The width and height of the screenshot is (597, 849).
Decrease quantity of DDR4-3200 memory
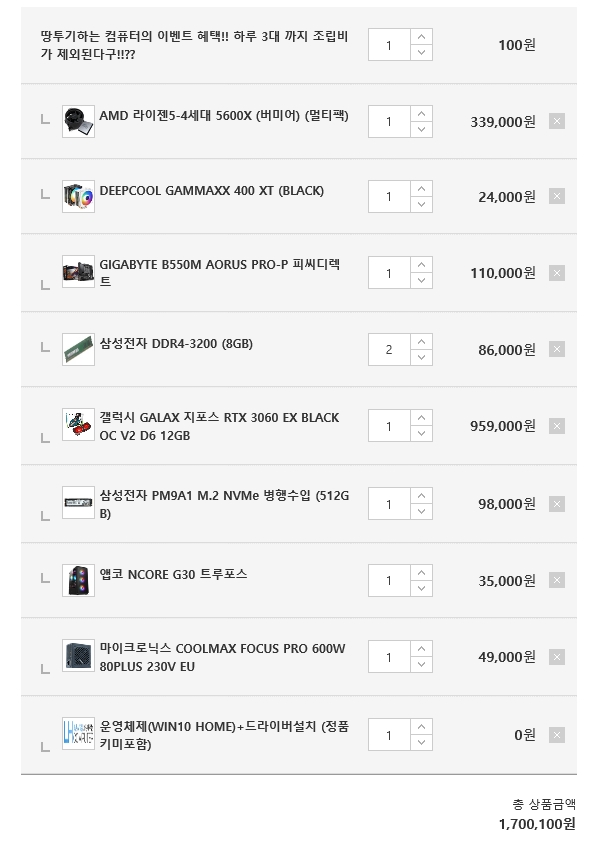422,357
